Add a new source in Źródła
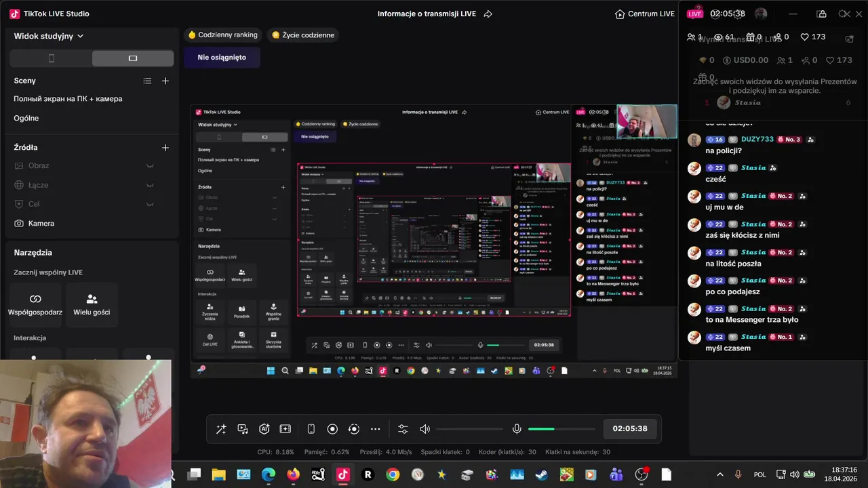868x488 pixels. [x=165, y=147]
